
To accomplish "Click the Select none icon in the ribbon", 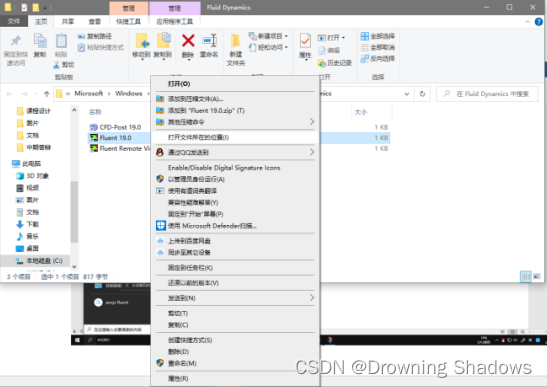I will tap(365, 47).
